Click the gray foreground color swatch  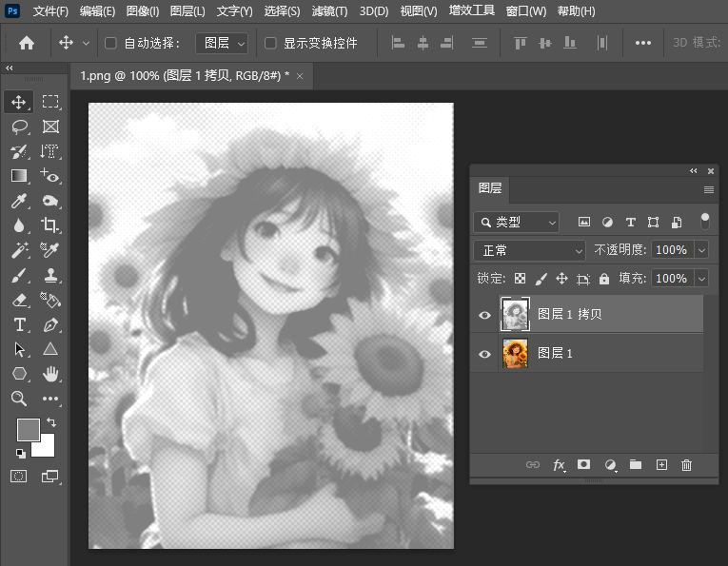point(28,429)
